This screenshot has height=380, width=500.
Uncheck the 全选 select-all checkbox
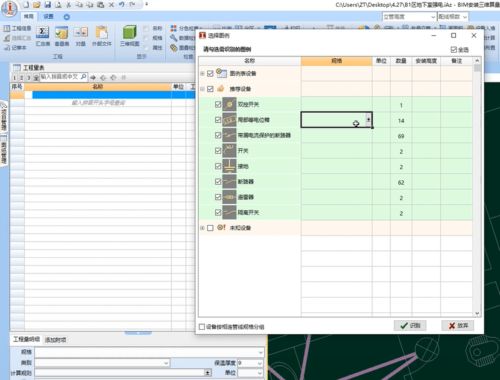point(454,50)
